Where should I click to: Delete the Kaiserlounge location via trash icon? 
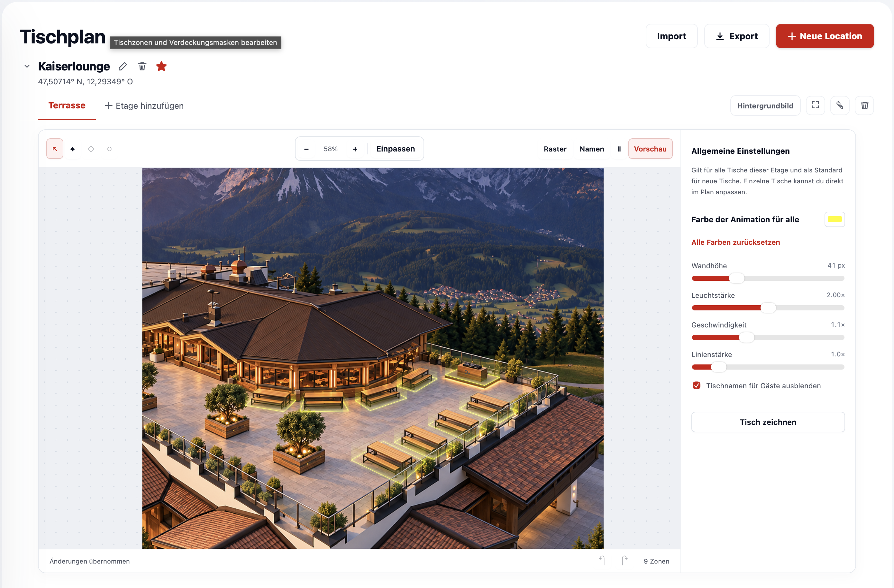click(x=142, y=67)
